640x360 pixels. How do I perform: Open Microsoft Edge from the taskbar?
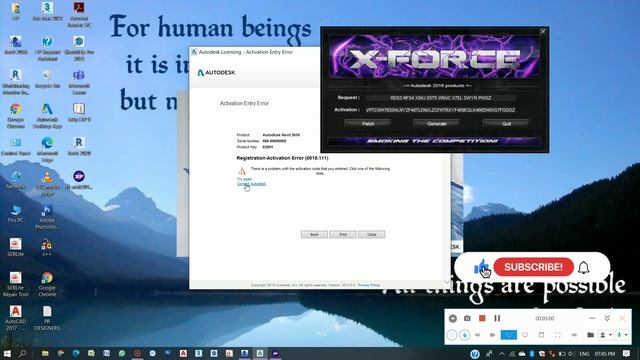76,353
